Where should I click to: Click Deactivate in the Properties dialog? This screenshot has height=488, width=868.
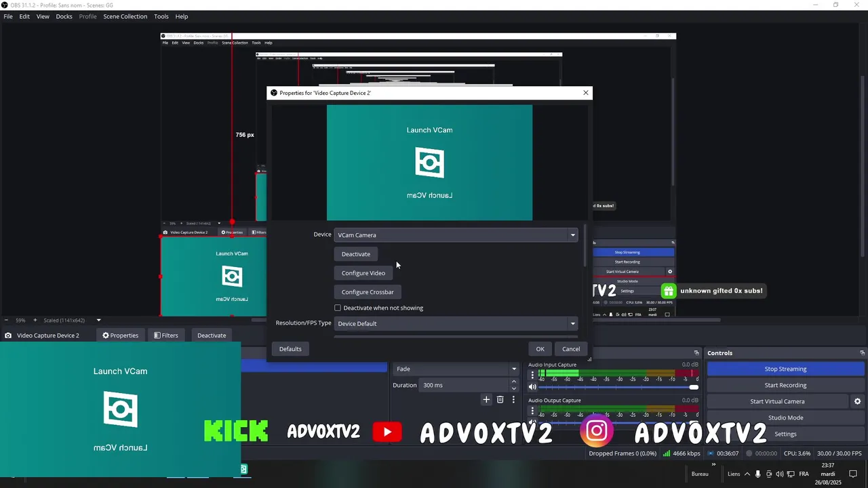pyautogui.click(x=356, y=254)
